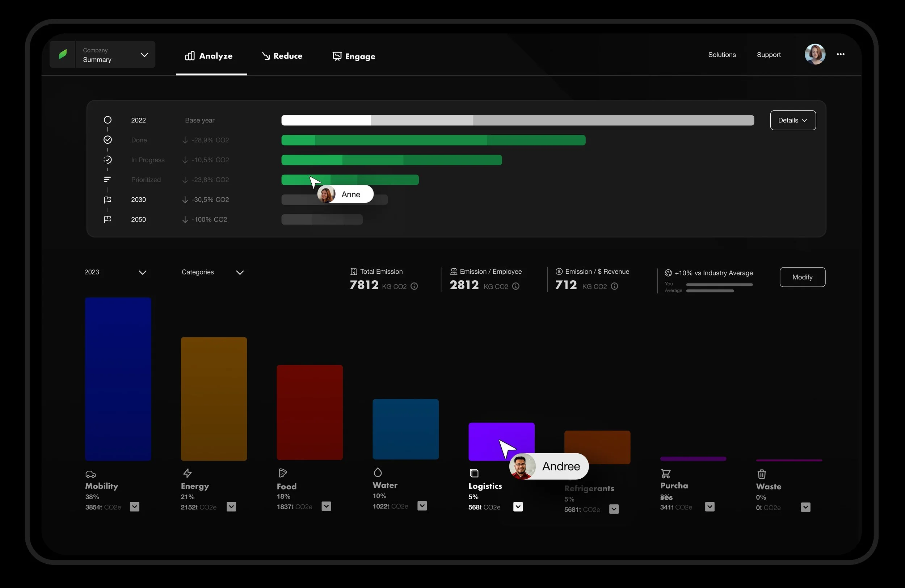Select the blue Mobility bar
The width and height of the screenshot is (905, 588).
(x=118, y=379)
